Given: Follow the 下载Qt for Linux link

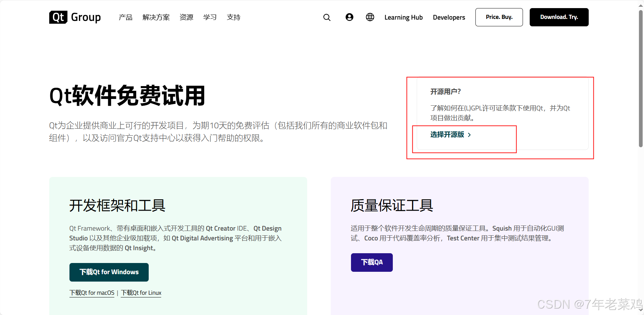Looking at the screenshot, I should click(x=141, y=293).
